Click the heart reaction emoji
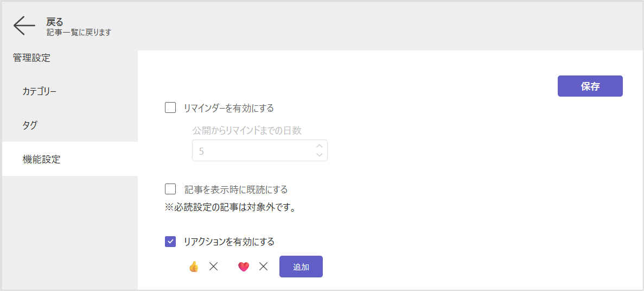 244,267
